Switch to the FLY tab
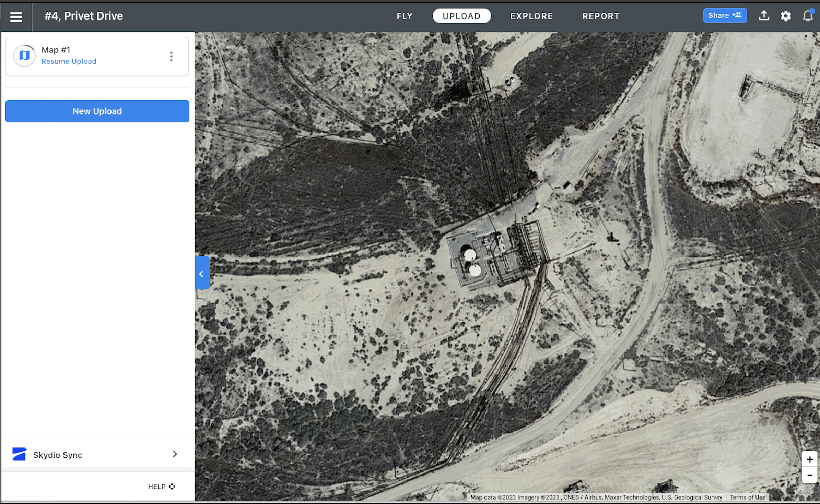Image resolution: width=820 pixels, height=504 pixels. tap(405, 16)
